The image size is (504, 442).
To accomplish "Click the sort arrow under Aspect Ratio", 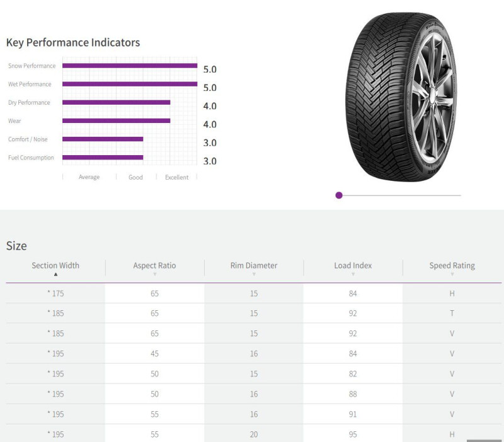I will [154, 274].
